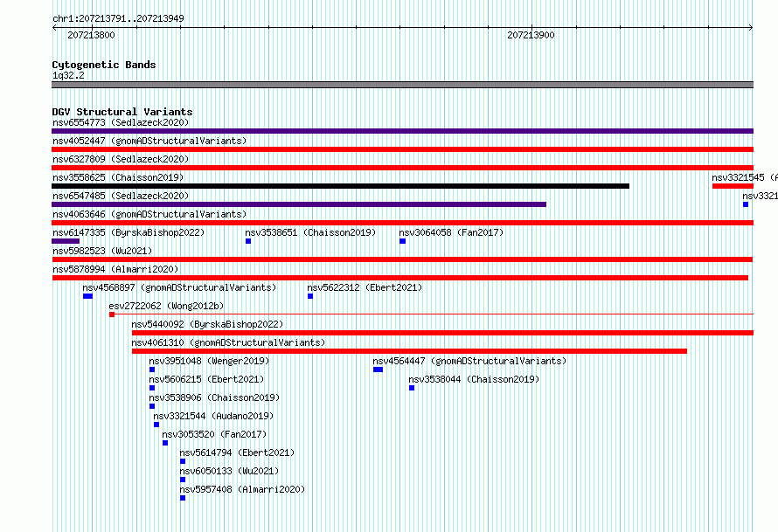Open nsv3538906 (Chaisson2019) label
Viewport: 778px width, 532px height.
(x=214, y=397)
